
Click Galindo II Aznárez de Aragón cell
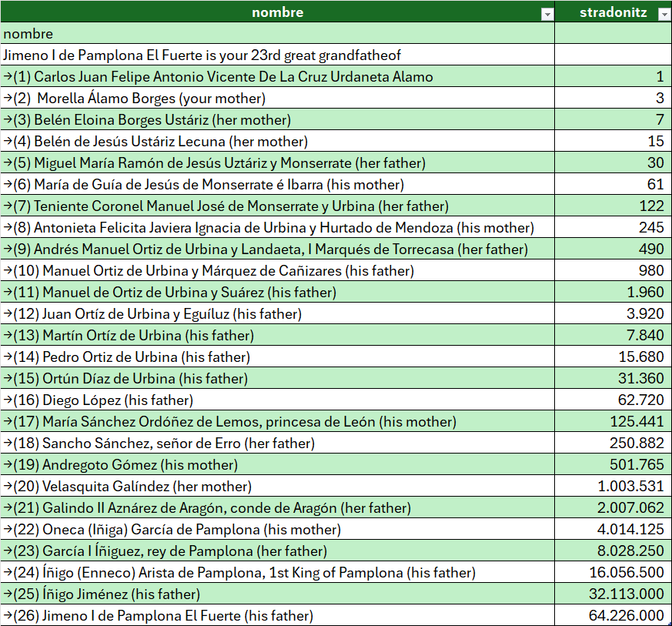[278, 507]
